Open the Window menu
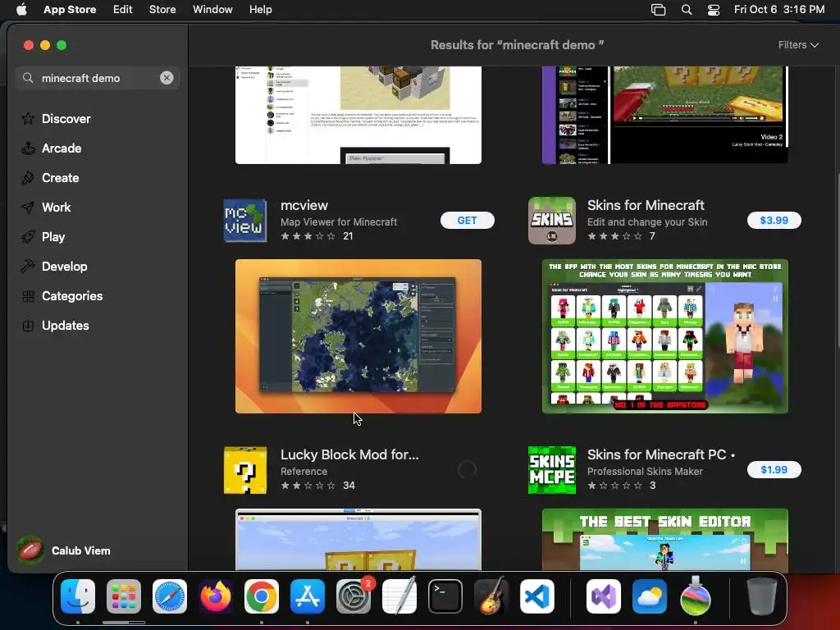Image resolution: width=840 pixels, height=630 pixels. click(212, 10)
